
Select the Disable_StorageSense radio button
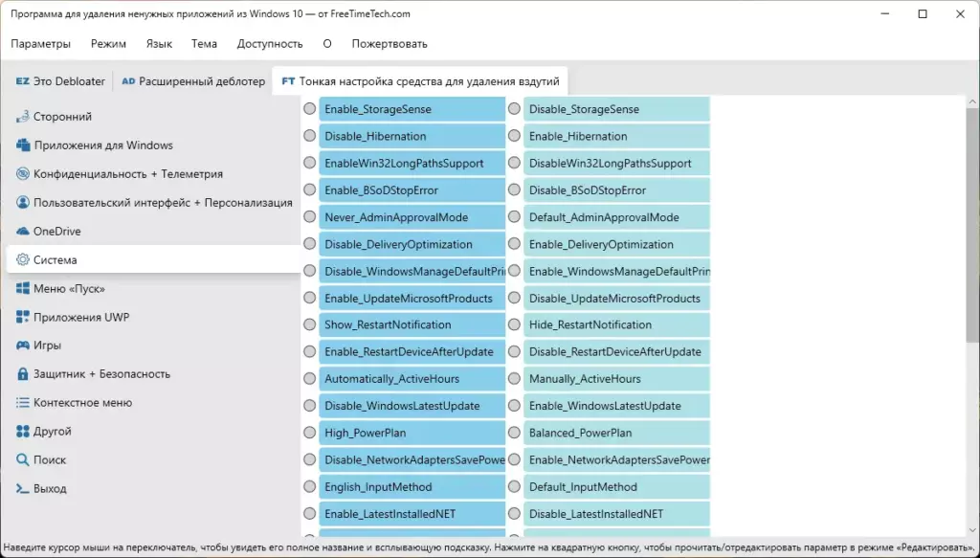click(x=514, y=109)
